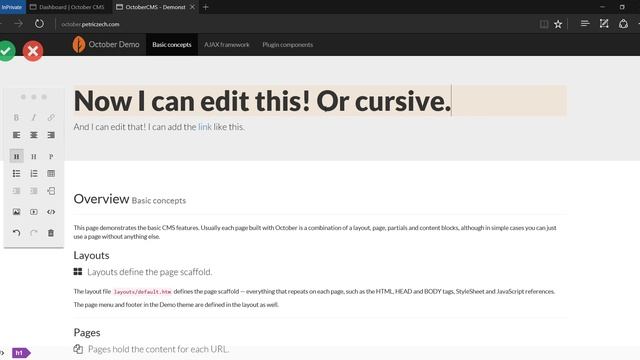This screenshot has height=360, width=640.
Task: Close the OctoberCMS - Demonstration browser tab
Action: [192, 7]
